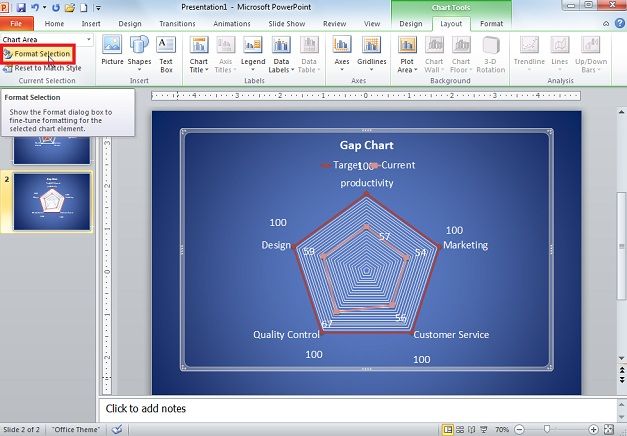Minimize the ribbon with the caret
This screenshot has height=436, width=627.
coord(606,24)
